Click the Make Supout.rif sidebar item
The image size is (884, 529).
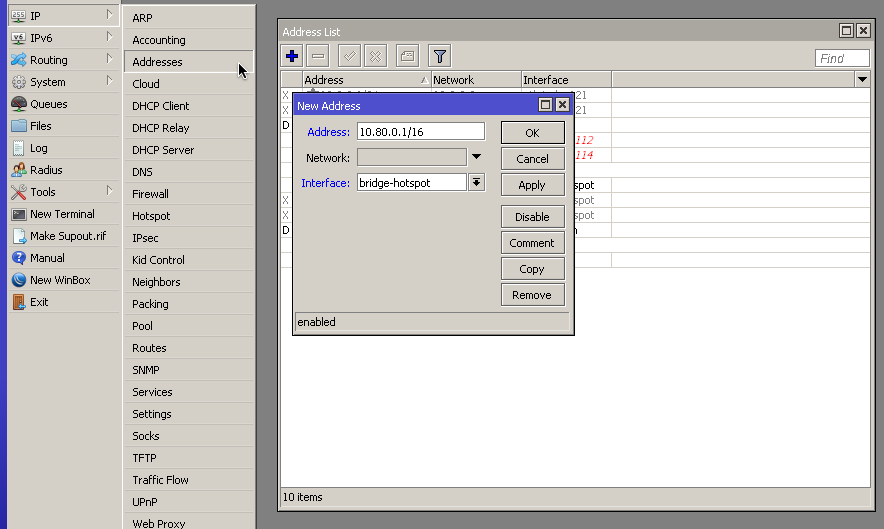(67, 236)
